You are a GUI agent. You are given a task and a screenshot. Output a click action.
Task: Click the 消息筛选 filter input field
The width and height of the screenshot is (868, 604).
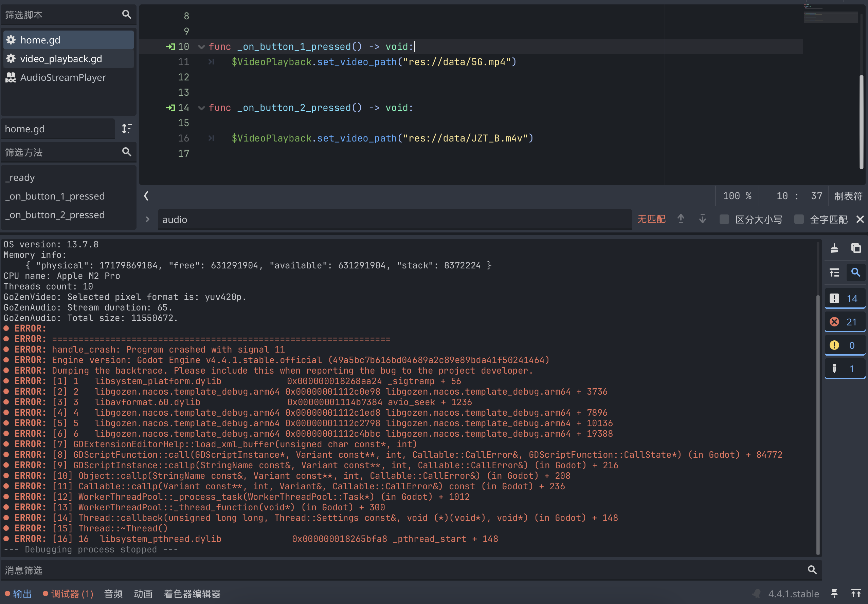click(401, 570)
